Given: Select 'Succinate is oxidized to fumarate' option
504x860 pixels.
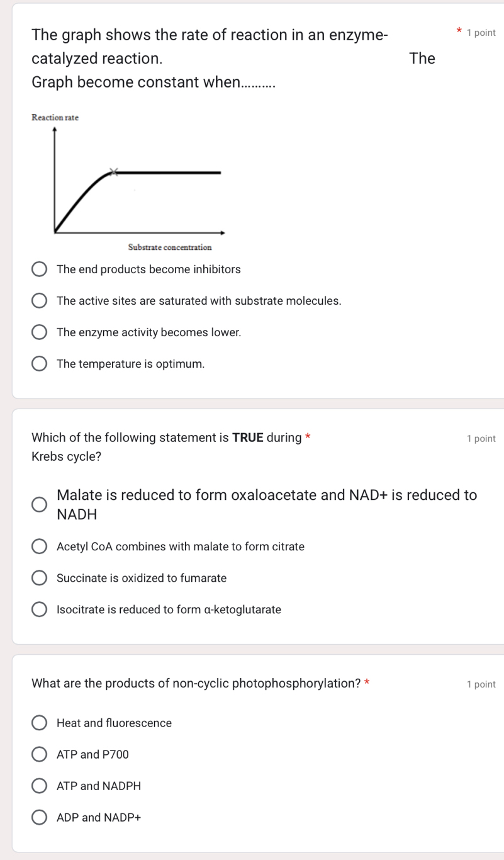Looking at the screenshot, I should pos(39,578).
